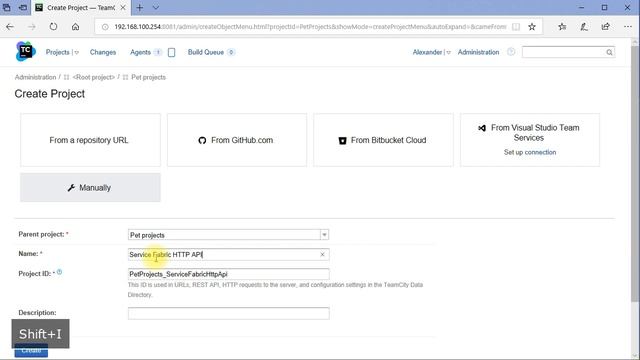640x360 pixels.
Task: Open the favorites hub icon
Action: [562, 27]
